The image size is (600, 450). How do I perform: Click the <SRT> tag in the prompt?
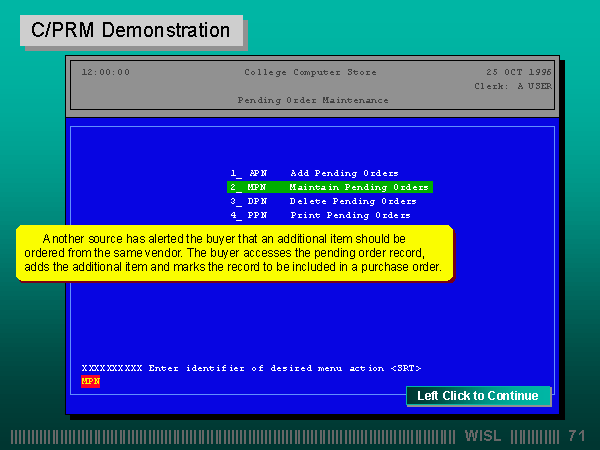point(405,368)
